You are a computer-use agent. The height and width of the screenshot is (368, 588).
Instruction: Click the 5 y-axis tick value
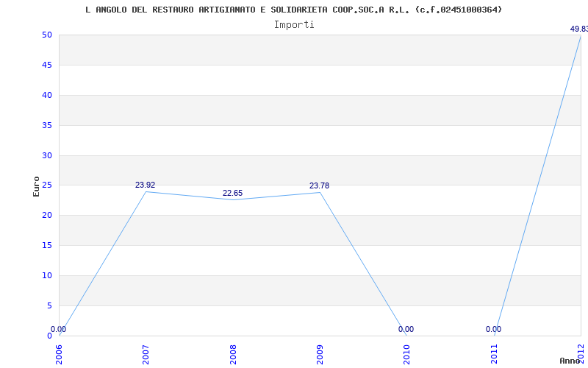pyautogui.click(x=49, y=305)
